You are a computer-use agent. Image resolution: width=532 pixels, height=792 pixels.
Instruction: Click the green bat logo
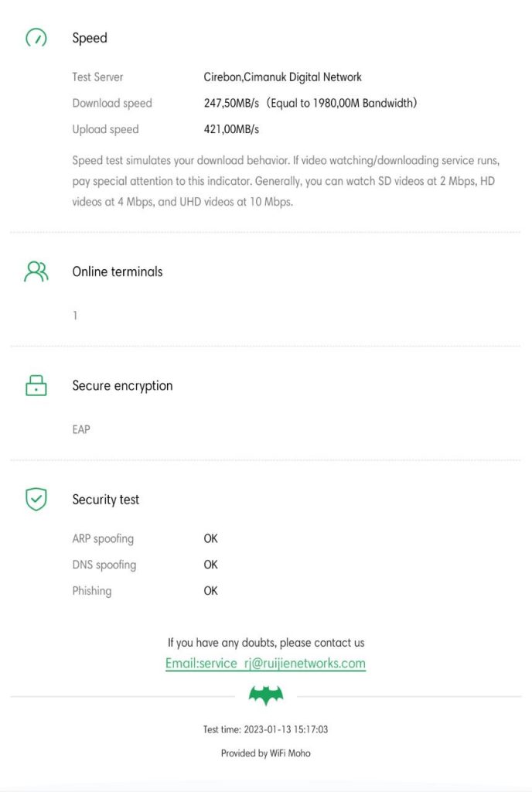(x=266, y=696)
